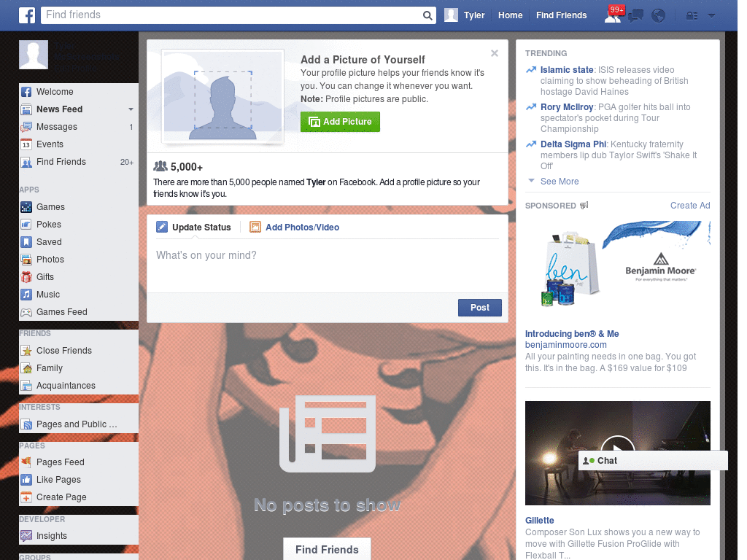The image size is (747, 560).
Task: Click the profile picture placeholder in sidebar
Action: coord(34,55)
